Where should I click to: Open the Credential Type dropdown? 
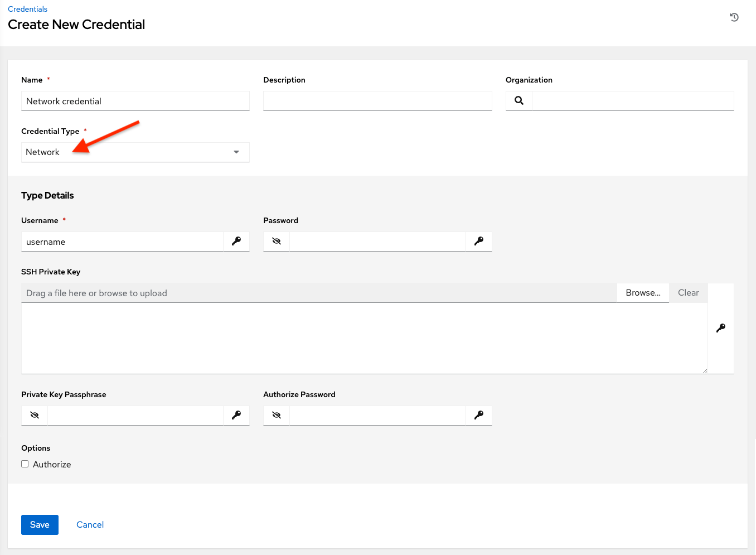click(236, 152)
